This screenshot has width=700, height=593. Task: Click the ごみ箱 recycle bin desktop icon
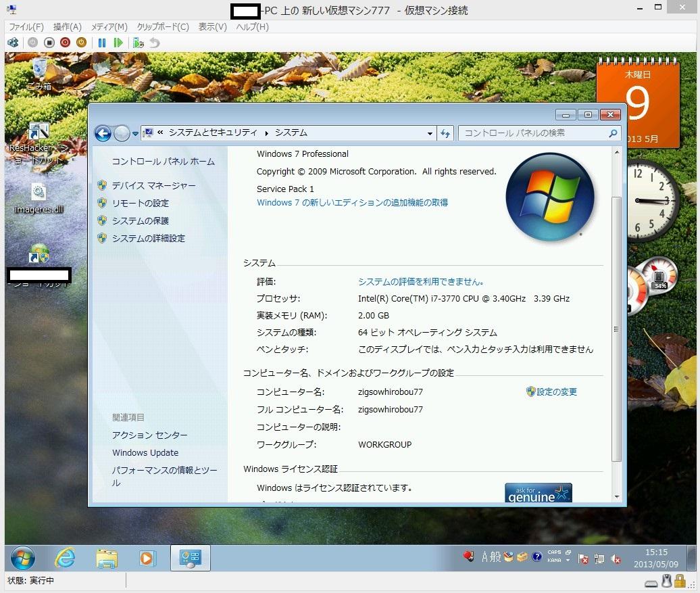click(39, 74)
